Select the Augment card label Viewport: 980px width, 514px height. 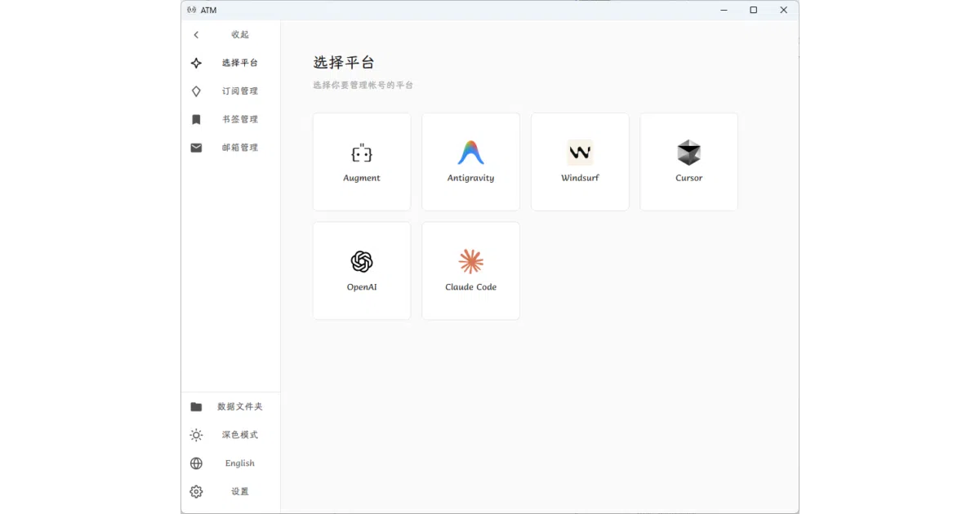362,178
